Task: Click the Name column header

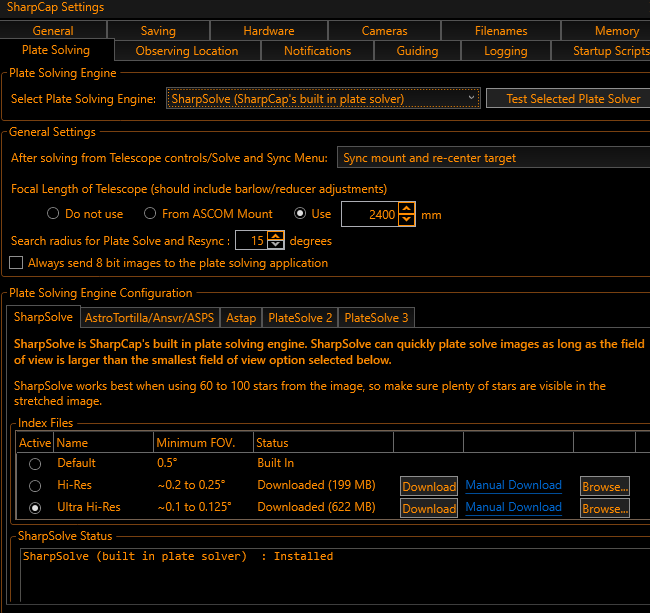Action: pyautogui.click(x=103, y=442)
